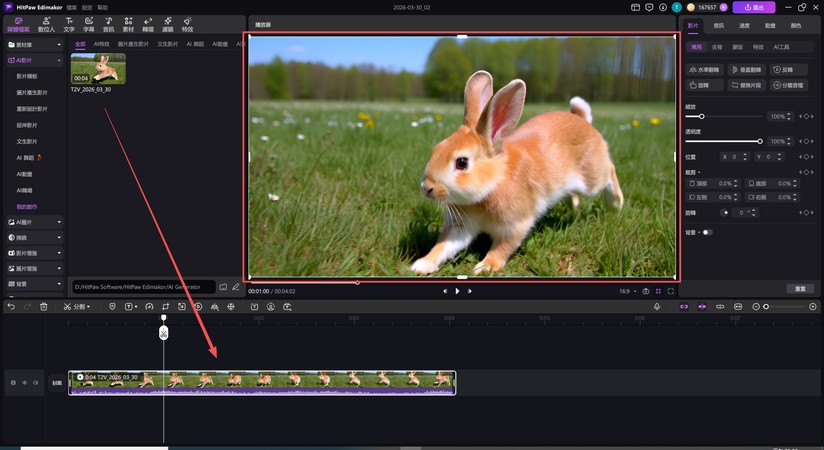Click the purple 匯出 (Export) button
Screen dimensions: 824x450
point(753,7)
